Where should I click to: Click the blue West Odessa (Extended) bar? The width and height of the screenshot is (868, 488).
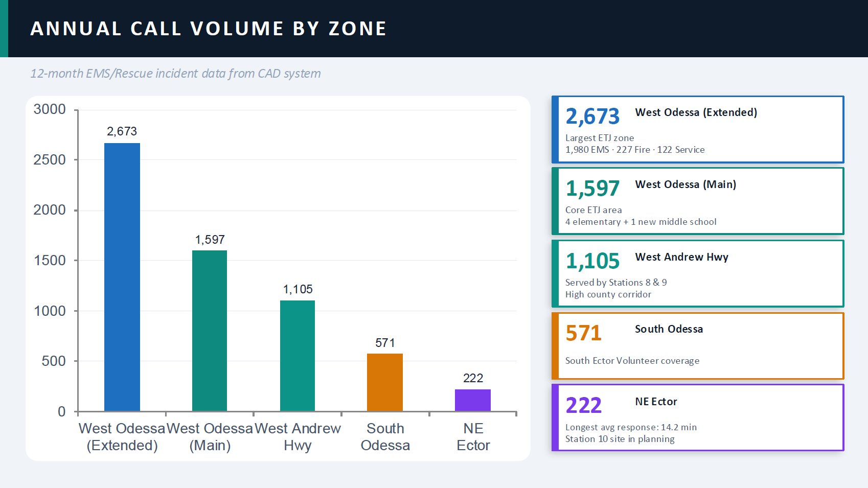[122, 276]
